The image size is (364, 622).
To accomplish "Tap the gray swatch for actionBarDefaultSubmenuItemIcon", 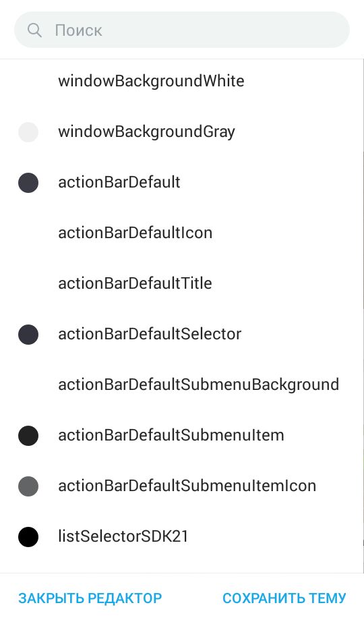I will coord(28,486).
